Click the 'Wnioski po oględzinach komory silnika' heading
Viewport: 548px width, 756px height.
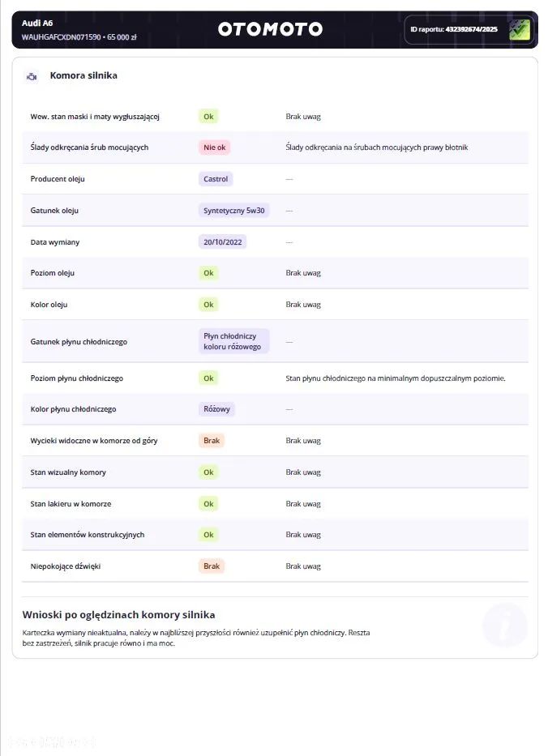point(118,615)
